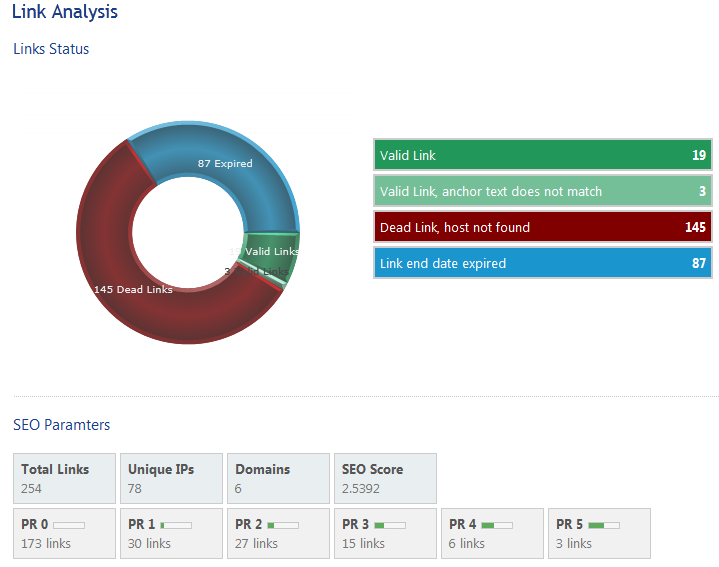
Task: Open the PR 3 tile with 15 links
Action: (385, 533)
